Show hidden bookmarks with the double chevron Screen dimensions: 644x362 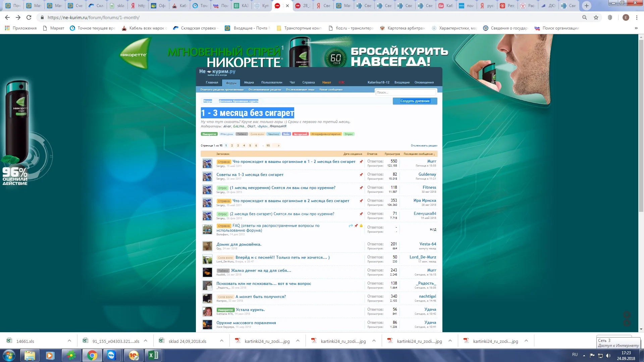636,28
